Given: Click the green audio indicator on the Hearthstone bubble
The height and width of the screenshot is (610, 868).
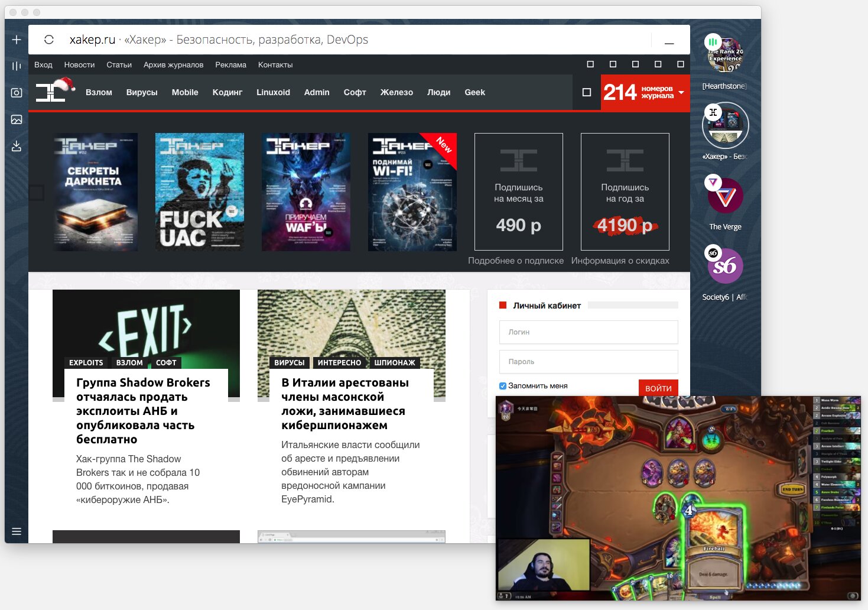Looking at the screenshot, I should click(713, 42).
